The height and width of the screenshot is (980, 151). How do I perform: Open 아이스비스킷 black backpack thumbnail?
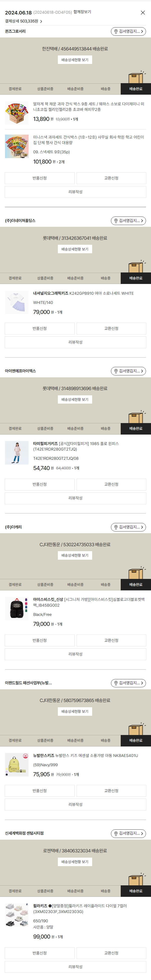click(x=17, y=609)
